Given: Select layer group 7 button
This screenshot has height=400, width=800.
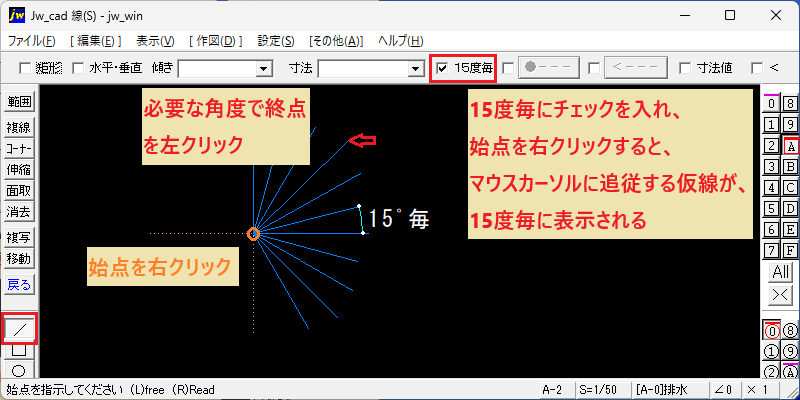Looking at the screenshot, I should pos(772,251).
